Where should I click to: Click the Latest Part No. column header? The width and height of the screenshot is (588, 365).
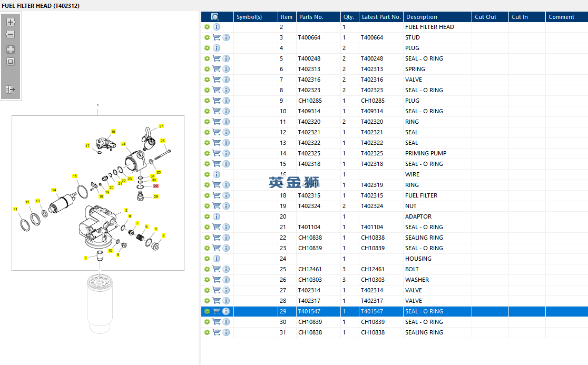pos(381,17)
